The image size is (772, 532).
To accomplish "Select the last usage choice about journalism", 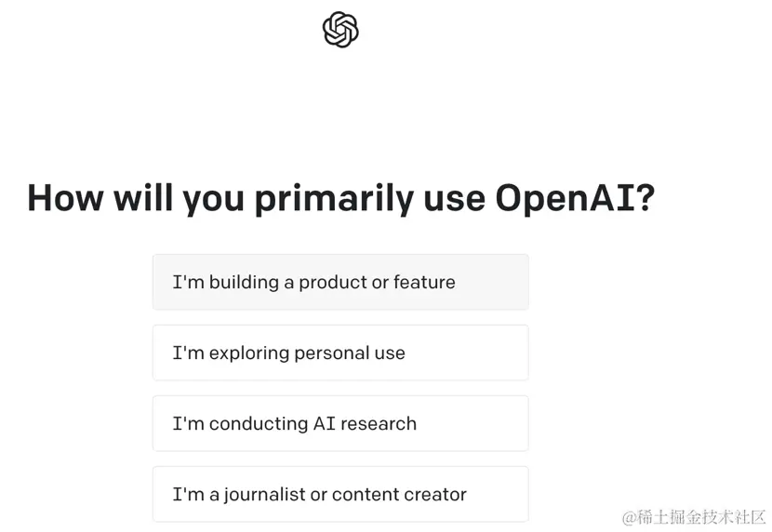I will (340, 494).
